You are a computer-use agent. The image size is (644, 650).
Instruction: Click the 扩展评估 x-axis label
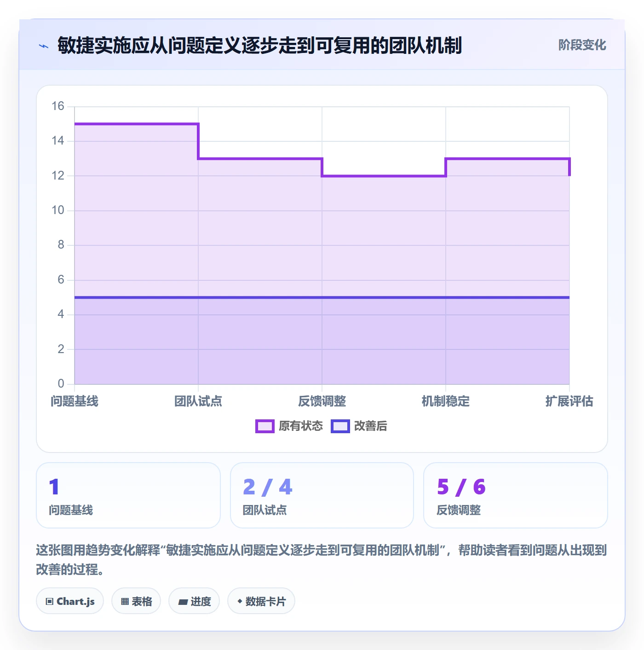point(569,401)
